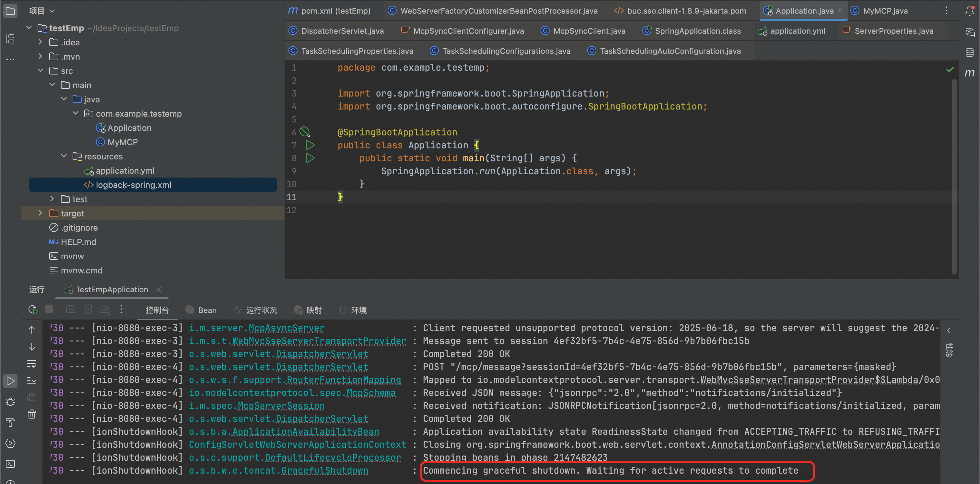This screenshot has width=980, height=484.
Task: Click the print console icon
Action: pyautogui.click(x=32, y=397)
